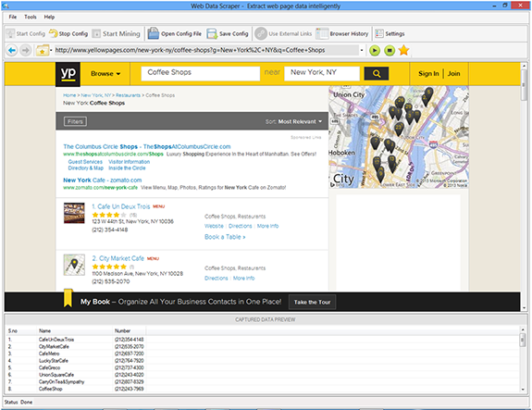This screenshot has height=410, width=532.
Task: Click the Directory & Map link
Action: pyautogui.click(x=85, y=168)
